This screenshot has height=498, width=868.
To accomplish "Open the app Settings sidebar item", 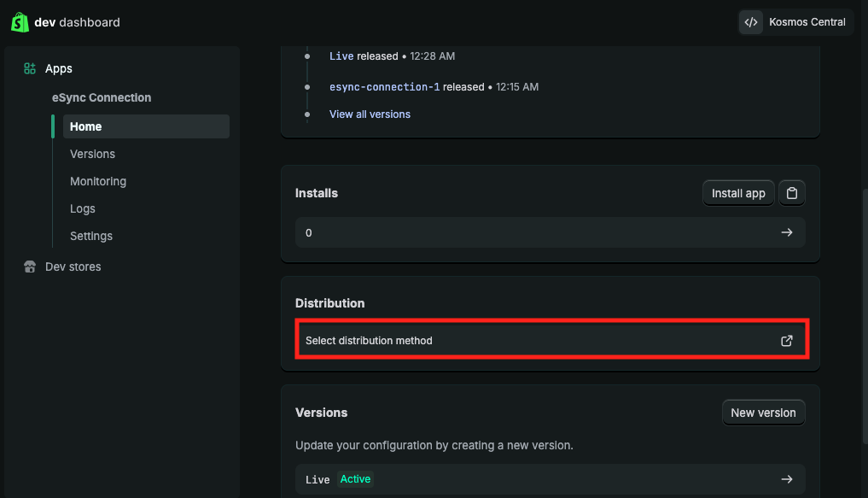I will [x=91, y=236].
